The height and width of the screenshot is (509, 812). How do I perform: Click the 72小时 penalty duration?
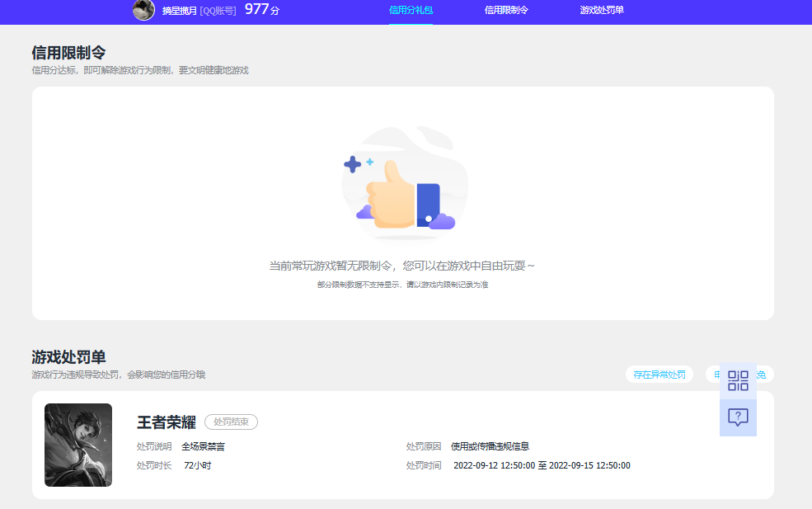coord(197,465)
